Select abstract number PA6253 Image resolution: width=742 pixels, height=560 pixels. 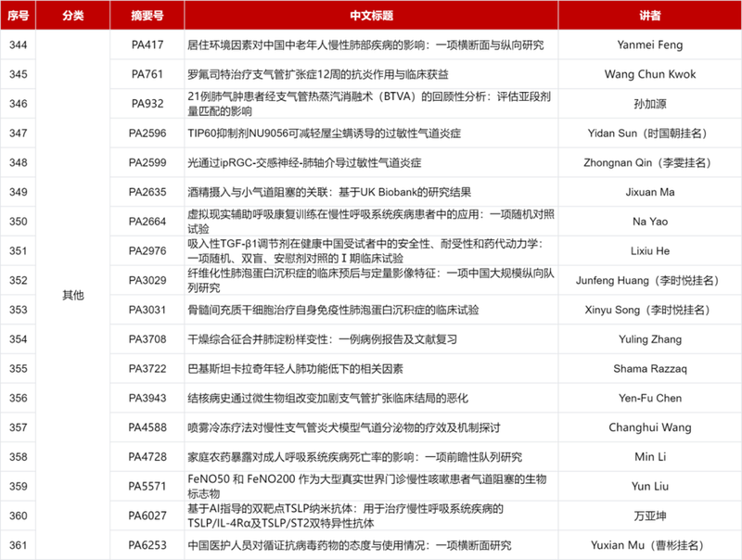[x=147, y=545]
